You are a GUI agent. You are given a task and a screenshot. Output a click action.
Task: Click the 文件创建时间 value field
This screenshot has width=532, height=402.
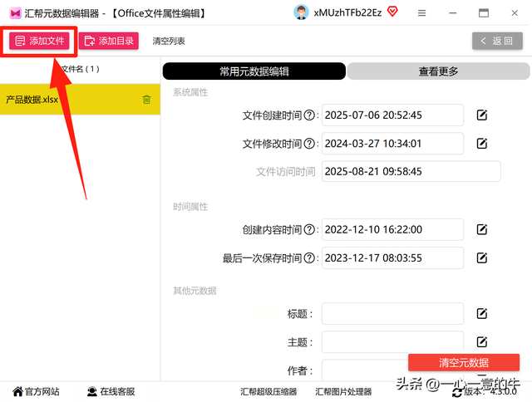pos(392,115)
